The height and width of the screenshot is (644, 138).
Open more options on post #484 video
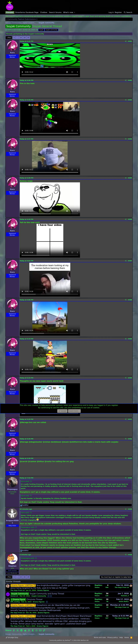tap(77, 169)
